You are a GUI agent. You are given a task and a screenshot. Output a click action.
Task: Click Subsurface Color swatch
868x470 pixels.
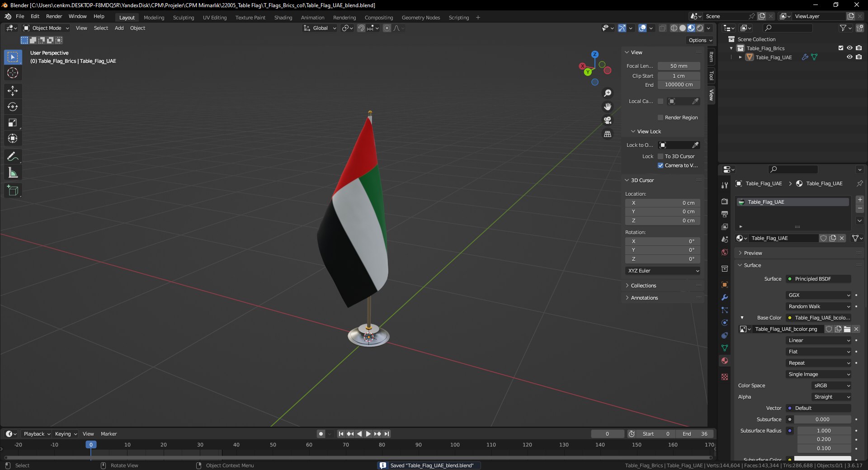(x=823, y=459)
